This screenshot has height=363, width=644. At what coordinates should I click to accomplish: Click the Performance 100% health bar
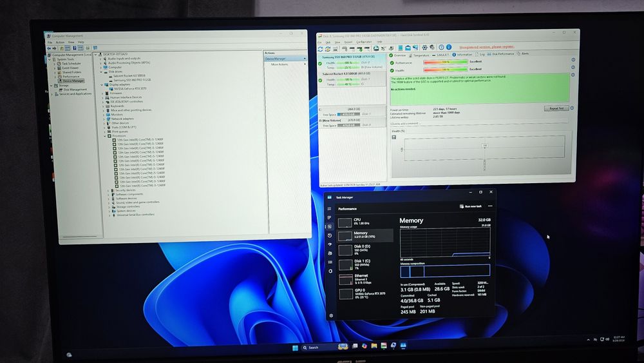coord(445,62)
